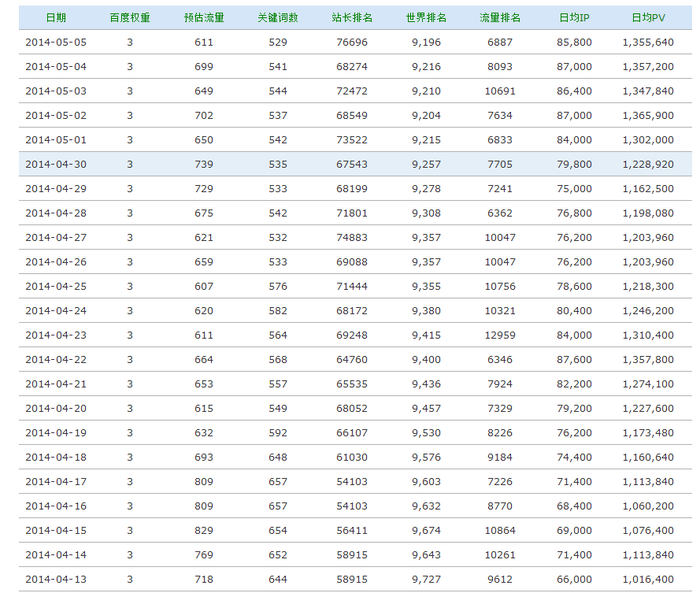Click the 9,196 world rank cell

pos(426,42)
